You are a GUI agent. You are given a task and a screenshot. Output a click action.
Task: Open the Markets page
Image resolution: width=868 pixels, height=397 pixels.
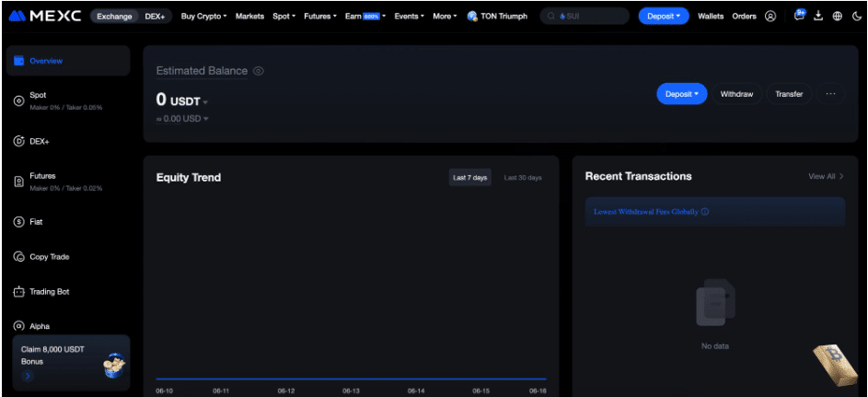(x=249, y=16)
